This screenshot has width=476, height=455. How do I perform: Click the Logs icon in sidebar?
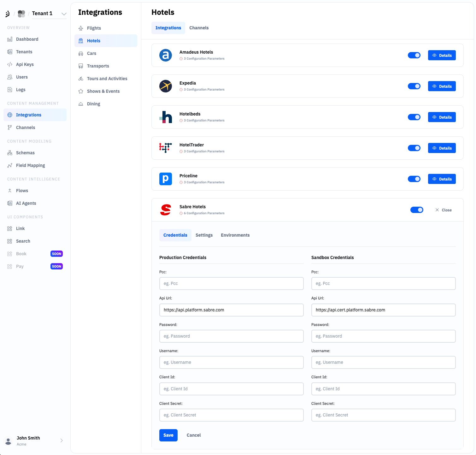(x=10, y=90)
